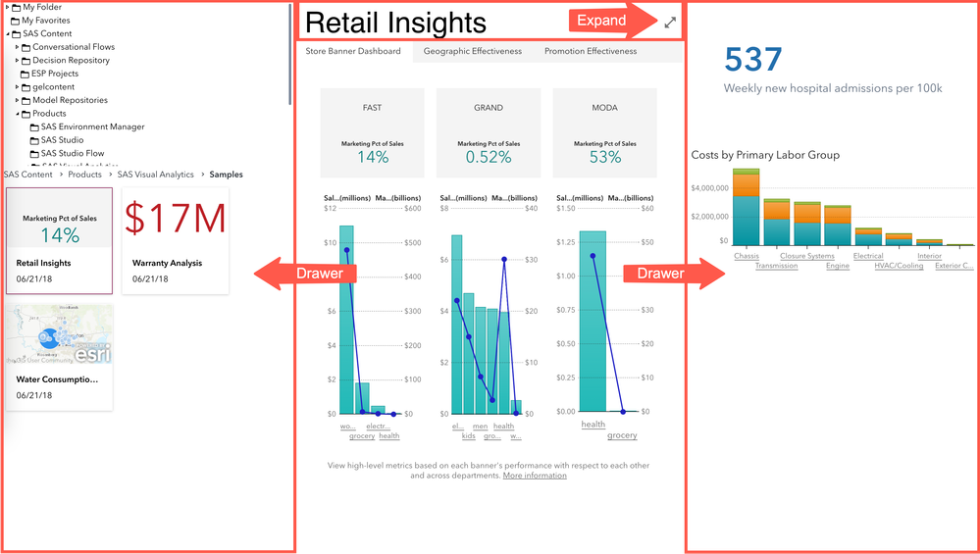Click the Electrical axis label
980x554 pixels.
868,256
